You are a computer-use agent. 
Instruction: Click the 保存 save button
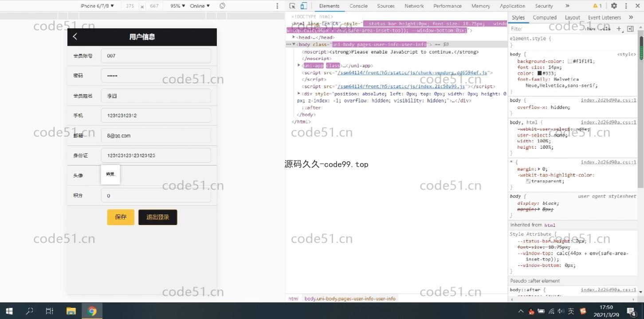pyautogui.click(x=121, y=217)
